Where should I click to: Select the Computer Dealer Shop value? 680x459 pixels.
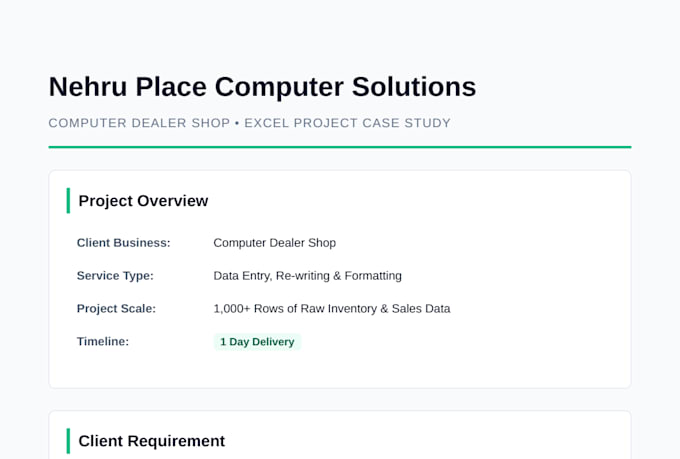click(275, 243)
